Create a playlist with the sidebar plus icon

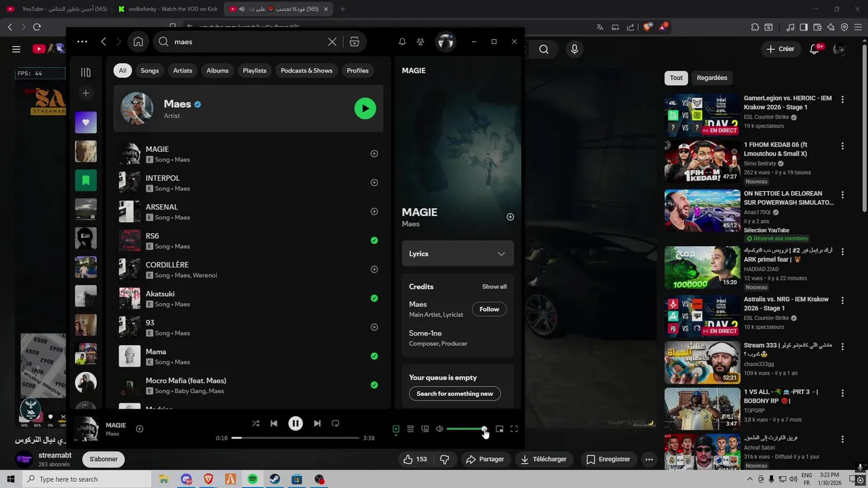coord(85,93)
